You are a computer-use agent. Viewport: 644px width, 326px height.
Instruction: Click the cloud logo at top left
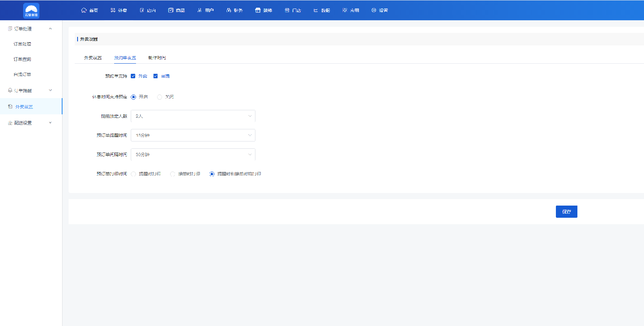coord(31,11)
